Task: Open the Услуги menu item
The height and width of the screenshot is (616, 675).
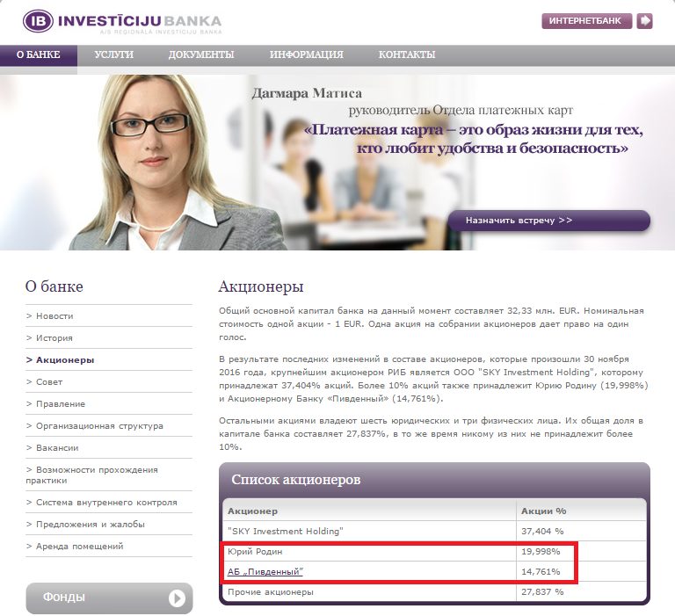Action: pyautogui.click(x=113, y=54)
